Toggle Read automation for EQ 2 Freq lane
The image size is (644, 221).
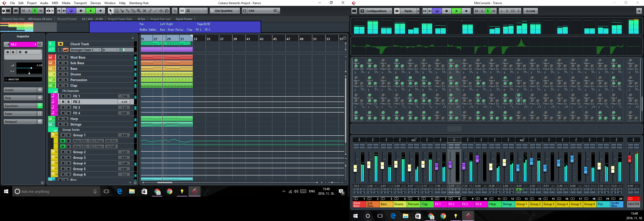63,141
